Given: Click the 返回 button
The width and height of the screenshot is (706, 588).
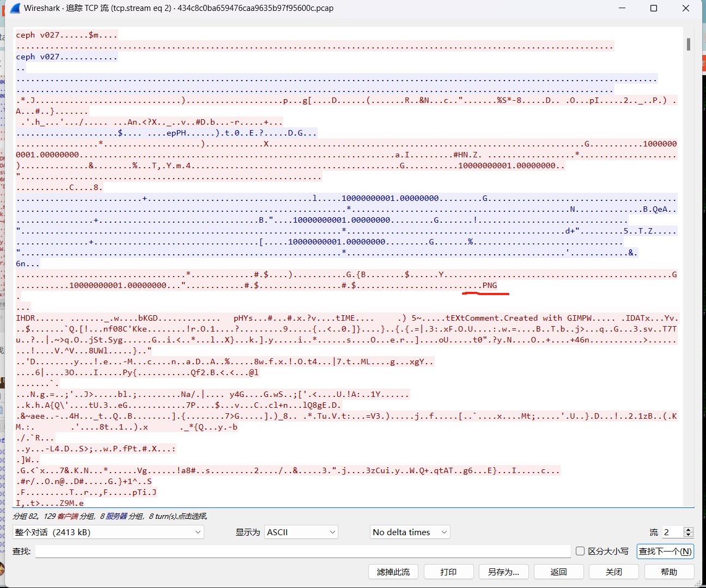Looking at the screenshot, I should pos(559,572).
